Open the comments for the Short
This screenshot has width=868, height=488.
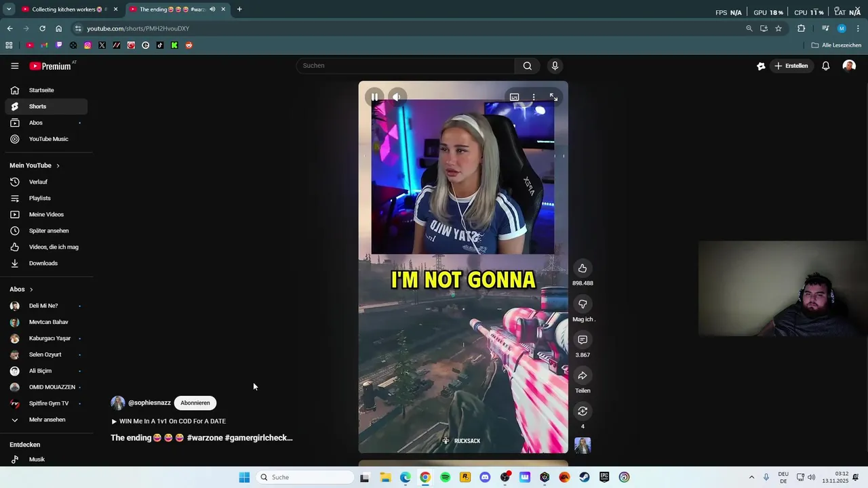click(x=583, y=340)
